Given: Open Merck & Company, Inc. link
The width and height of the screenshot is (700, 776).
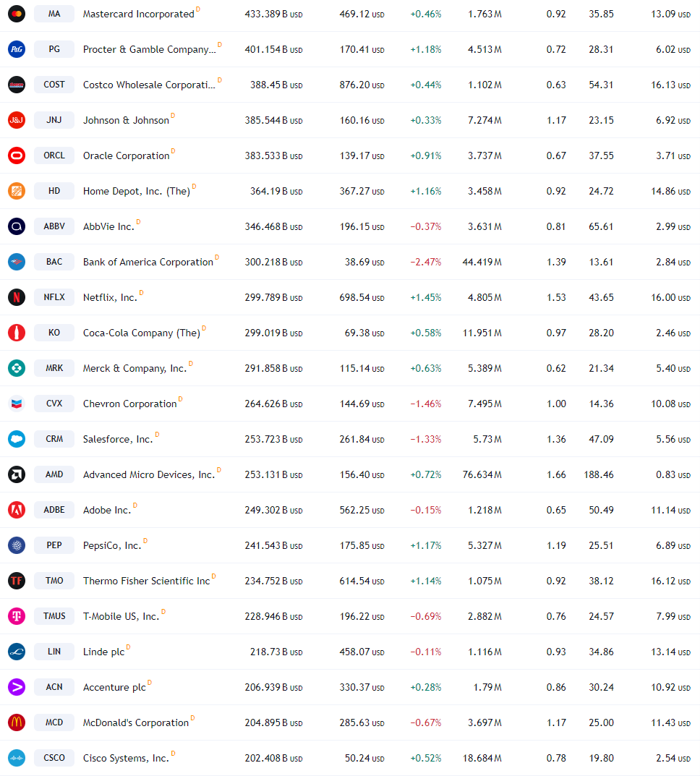Looking at the screenshot, I should pos(135,368).
